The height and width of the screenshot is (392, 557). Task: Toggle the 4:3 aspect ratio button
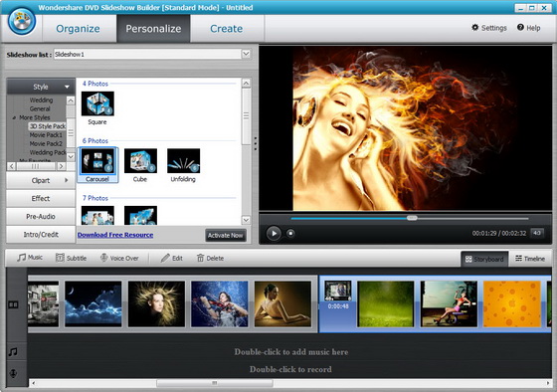[x=537, y=233]
